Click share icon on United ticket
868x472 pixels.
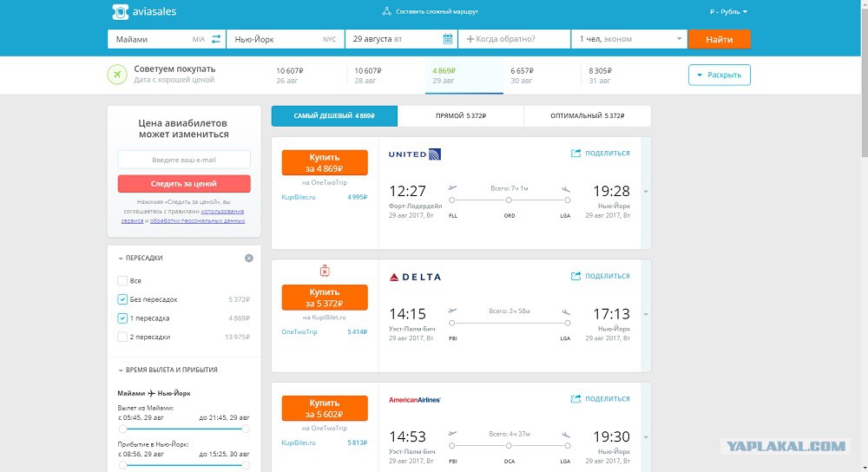point(575,154)
